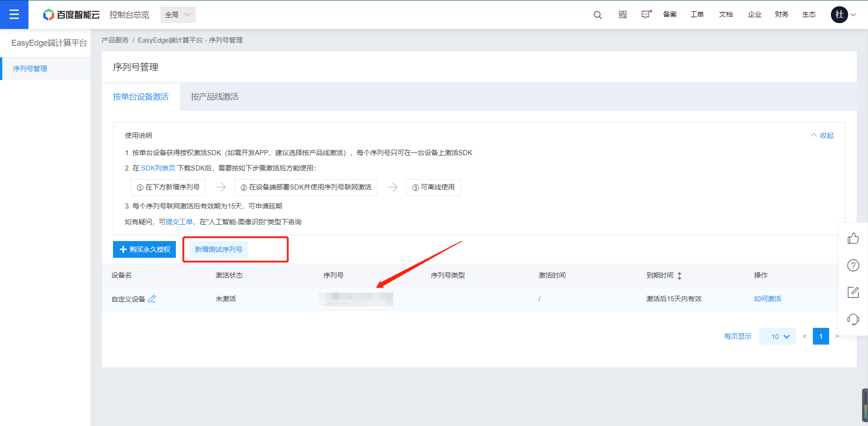Screen dimensions: 868x426
Task: Expand the 全局 region dropdown
Action: pyautogui.click(x=178, y=14)
